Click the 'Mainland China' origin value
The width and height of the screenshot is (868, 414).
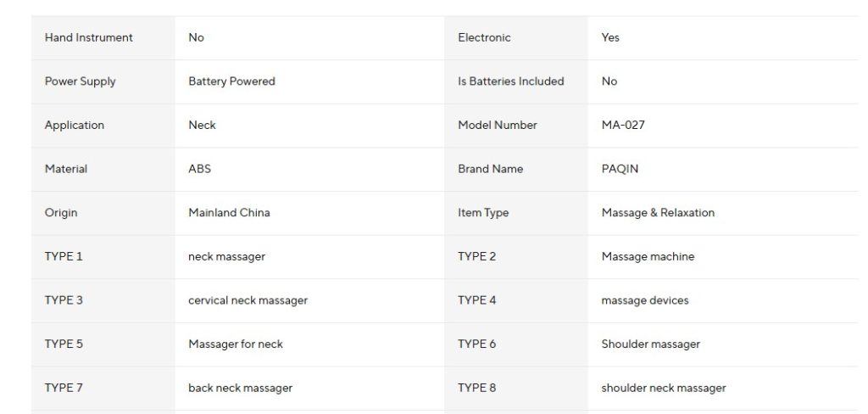pos(229,213)
